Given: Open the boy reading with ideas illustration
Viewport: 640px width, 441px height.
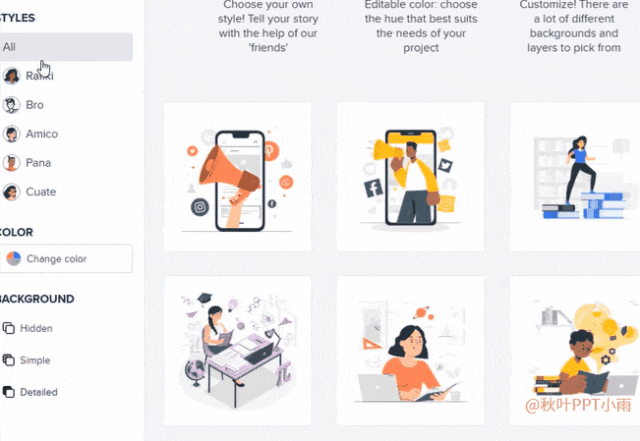Looking at the screenshot, I should point(575,350).
